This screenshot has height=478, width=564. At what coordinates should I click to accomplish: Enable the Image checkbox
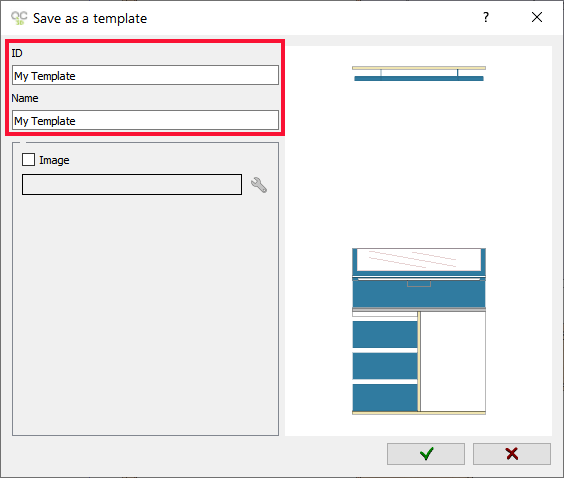[x=28, y=160]
